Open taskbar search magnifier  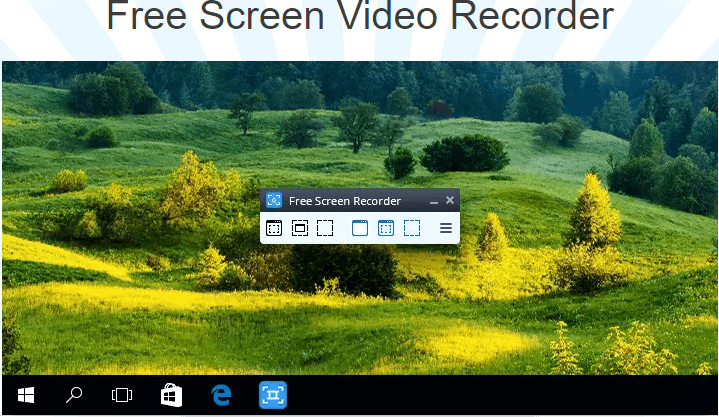click(x=74, y=395)
